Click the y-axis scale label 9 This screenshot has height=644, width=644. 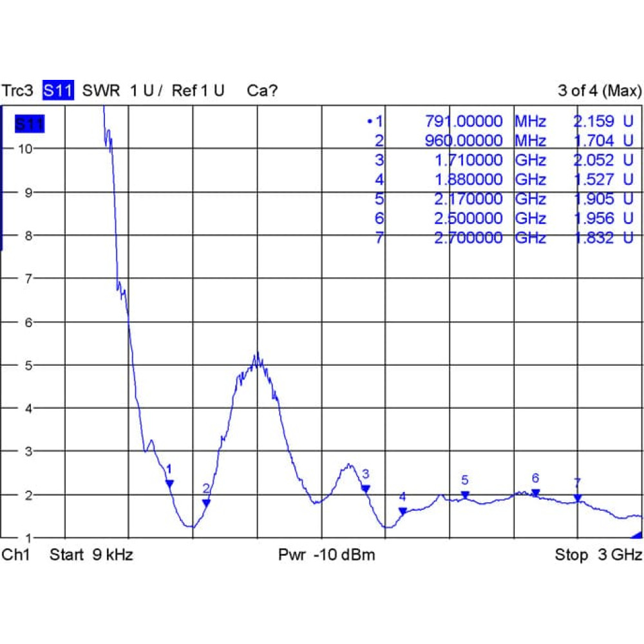click(28, 192)
